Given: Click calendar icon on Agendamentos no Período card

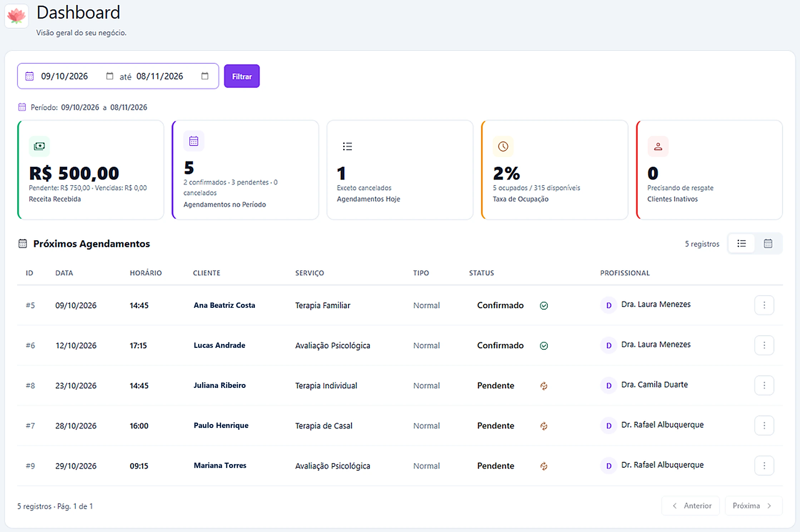Looking at the screenshot, I should (x=194, y=141).
